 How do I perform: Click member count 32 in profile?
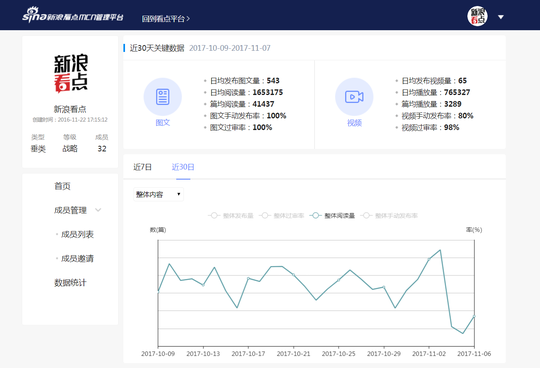click(102, 149)
